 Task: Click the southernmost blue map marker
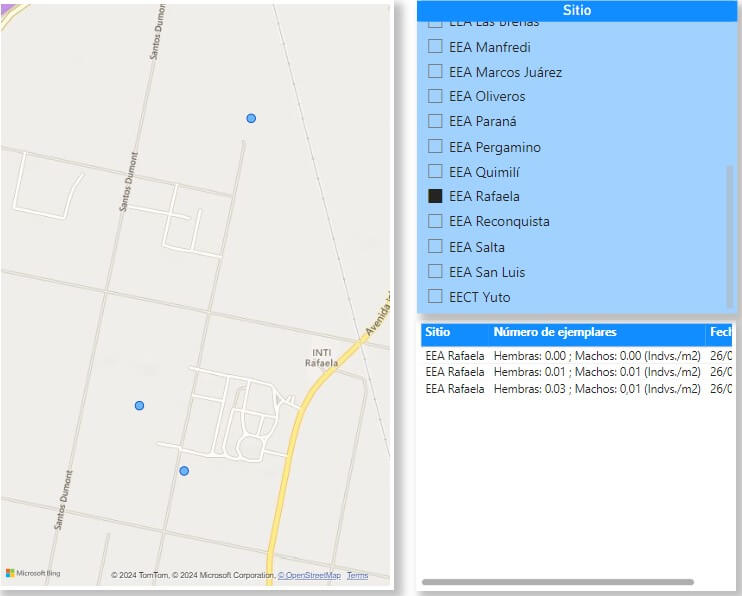point(184,470)
